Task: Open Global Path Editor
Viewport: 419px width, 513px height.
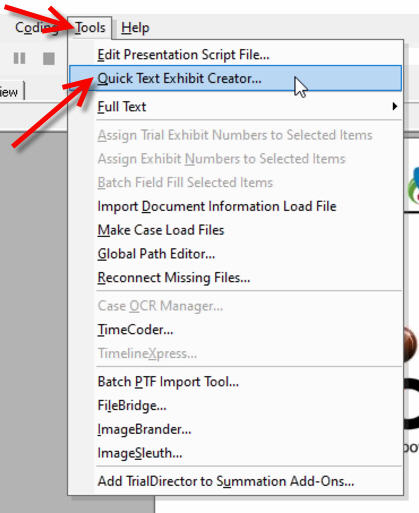Action: (235, 254)
